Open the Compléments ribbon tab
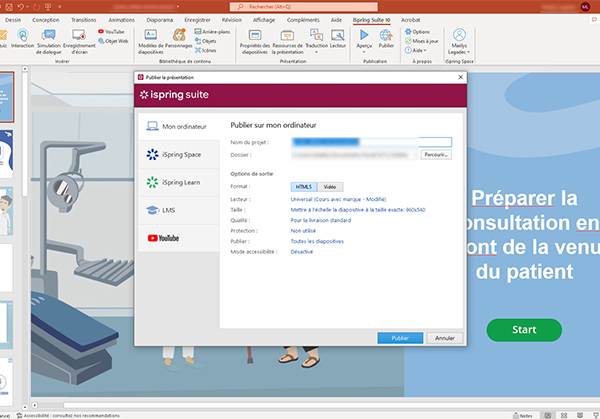This screenshot has width=600, height=419. tap(303, 20)
